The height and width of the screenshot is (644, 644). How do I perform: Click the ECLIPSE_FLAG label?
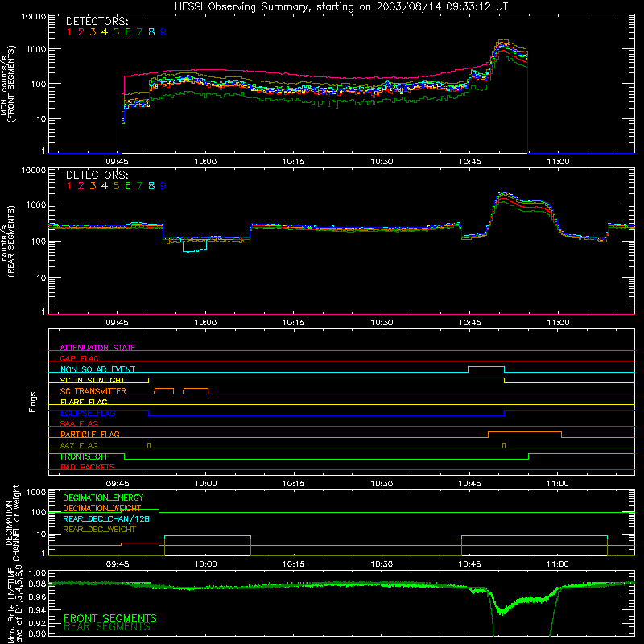pyautogui.click(x=88, y=413)
